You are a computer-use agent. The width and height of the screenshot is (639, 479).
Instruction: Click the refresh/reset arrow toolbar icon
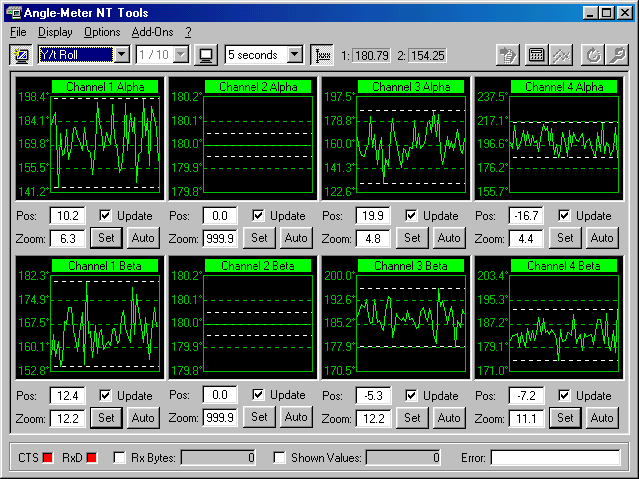[x=593, y=55]
